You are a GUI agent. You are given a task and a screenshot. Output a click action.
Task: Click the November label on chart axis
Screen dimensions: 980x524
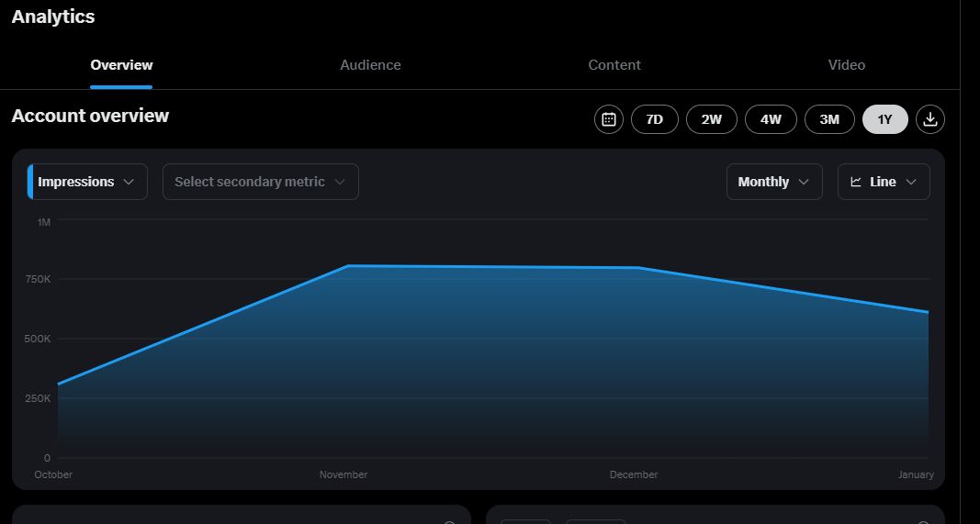[x=344, y=474]
